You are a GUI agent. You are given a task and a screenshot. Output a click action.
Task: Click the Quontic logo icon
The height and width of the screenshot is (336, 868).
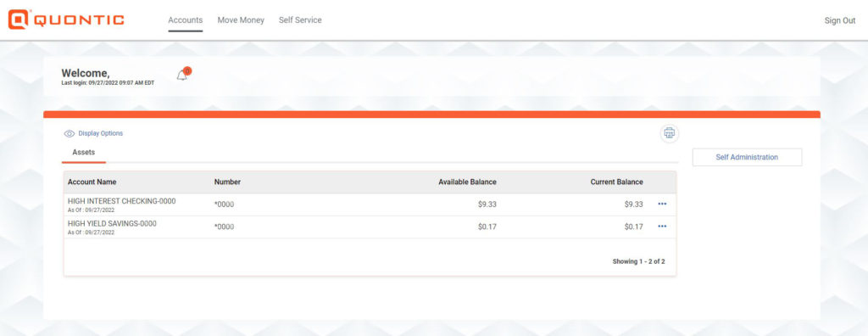coord(18,20)
